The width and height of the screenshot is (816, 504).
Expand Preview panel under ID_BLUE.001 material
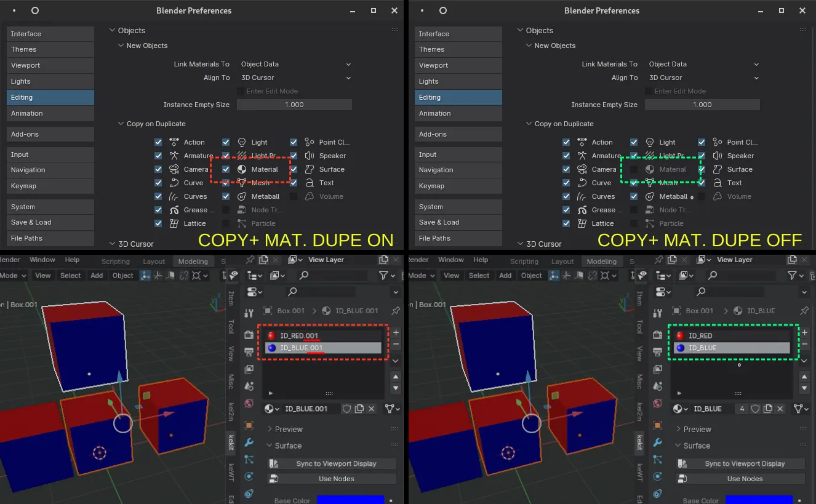tap(289, 429)
